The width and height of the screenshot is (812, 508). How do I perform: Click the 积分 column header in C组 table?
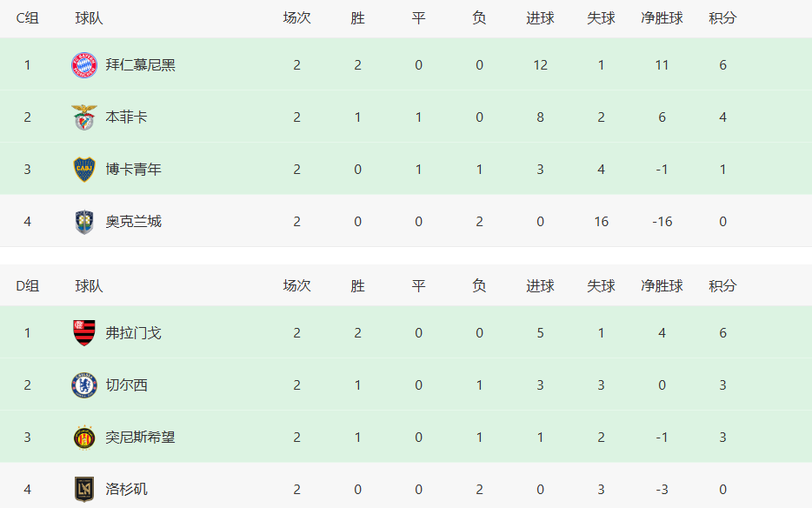coord(722,18)
